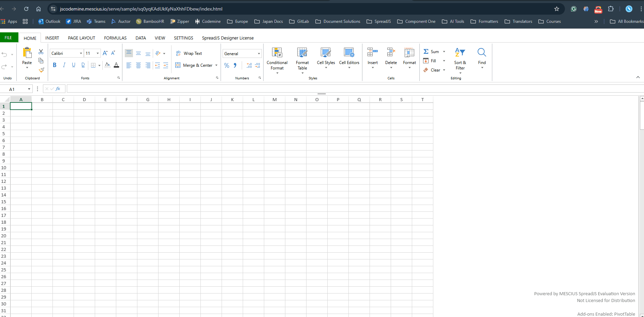The image size is (644, 317).
Task: Expand the Fill dropdown arrow
Action: [x=444, y=61]
